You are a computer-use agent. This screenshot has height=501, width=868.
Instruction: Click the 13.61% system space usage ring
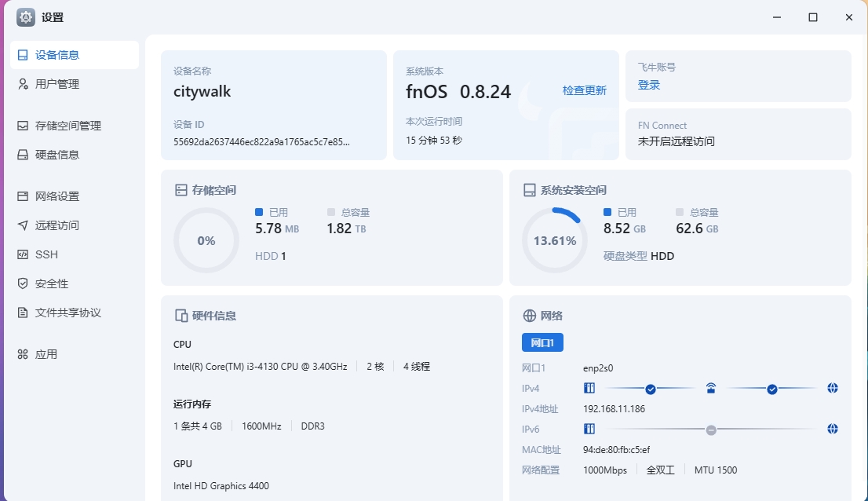pyautogui.click(x=554, y=240)
